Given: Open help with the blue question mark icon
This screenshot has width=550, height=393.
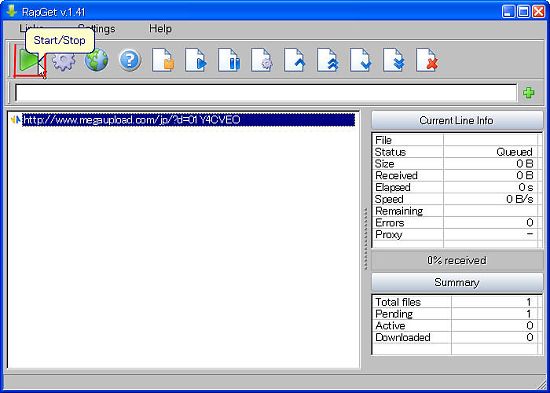Looking at the screenshot, I should click(x=130, y=60).
